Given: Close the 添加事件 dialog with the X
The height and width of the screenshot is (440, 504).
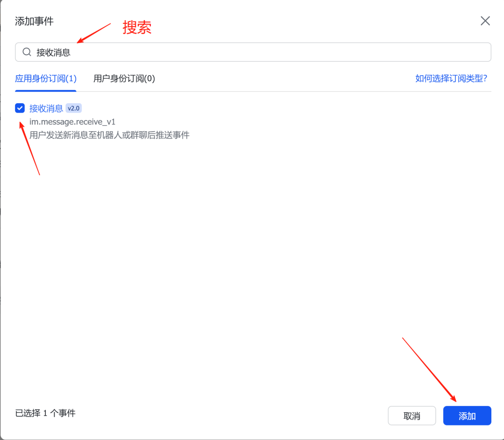Looking at the screenshot, I should point(485,21).
